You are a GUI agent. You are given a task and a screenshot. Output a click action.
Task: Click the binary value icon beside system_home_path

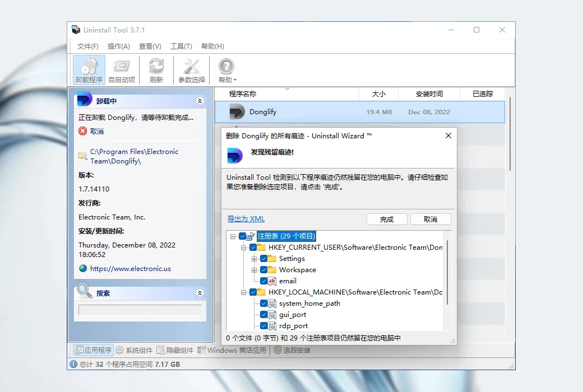(272, 304)
